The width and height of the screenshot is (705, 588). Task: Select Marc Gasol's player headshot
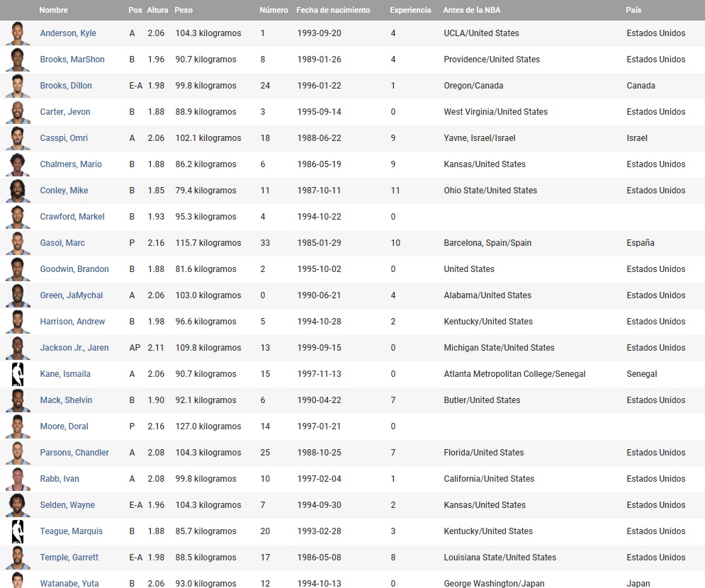tap(18, 243)
